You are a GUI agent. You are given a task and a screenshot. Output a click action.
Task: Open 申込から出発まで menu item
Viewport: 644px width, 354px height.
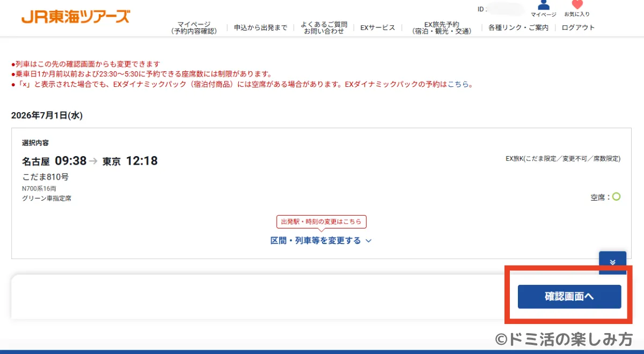260,28
